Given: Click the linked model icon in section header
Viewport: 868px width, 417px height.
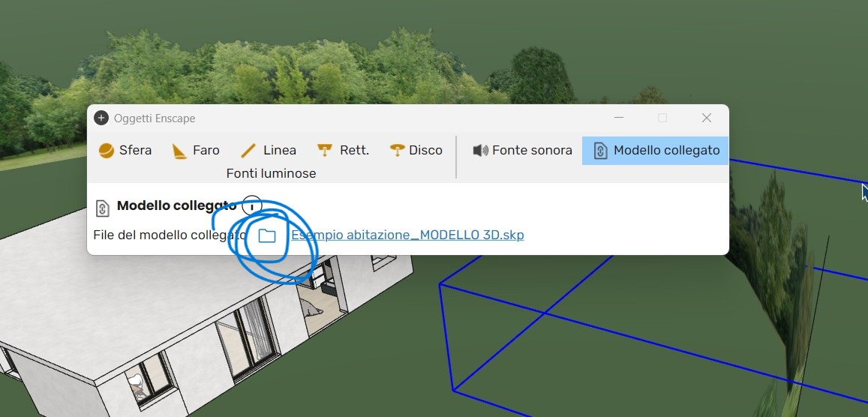Looking at the screenshot, I should click(104, 207).
